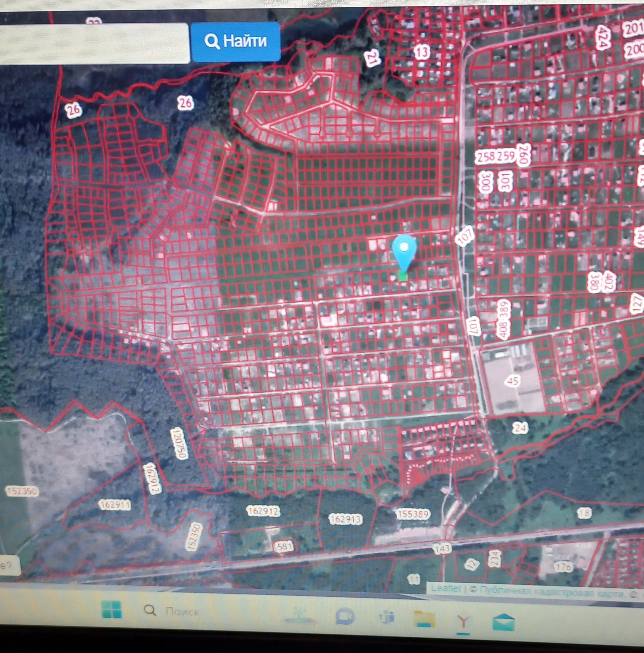Screen dimensions: 644x653
Task: Select the area labeled 13
Action: click(422, 52)
